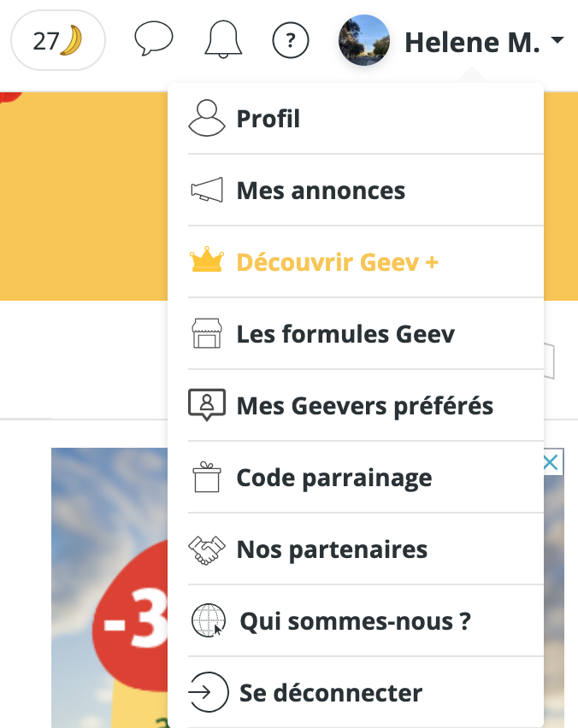The image size is (578, 728).
Task: Click the storefront icon for Les formules Geev
Action: click(x=205, y=333)
